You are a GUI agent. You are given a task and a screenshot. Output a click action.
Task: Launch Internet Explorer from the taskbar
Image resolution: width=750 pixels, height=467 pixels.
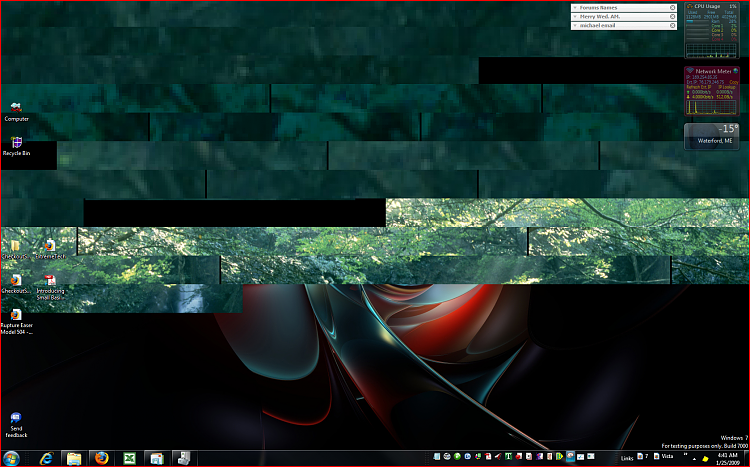[46, 458]
